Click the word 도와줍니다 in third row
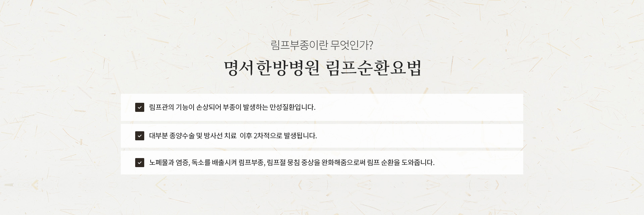Viewport: 644px width, 215px height. click(418, 162)
